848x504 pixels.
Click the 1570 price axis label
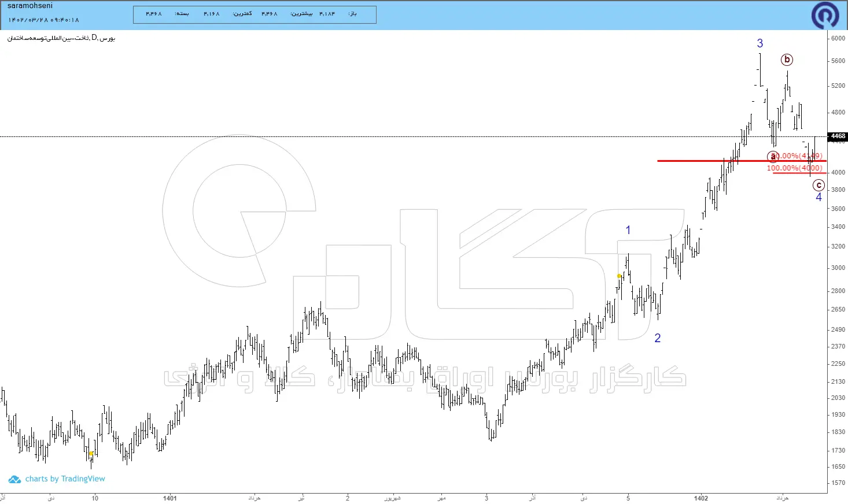point(838,483)
